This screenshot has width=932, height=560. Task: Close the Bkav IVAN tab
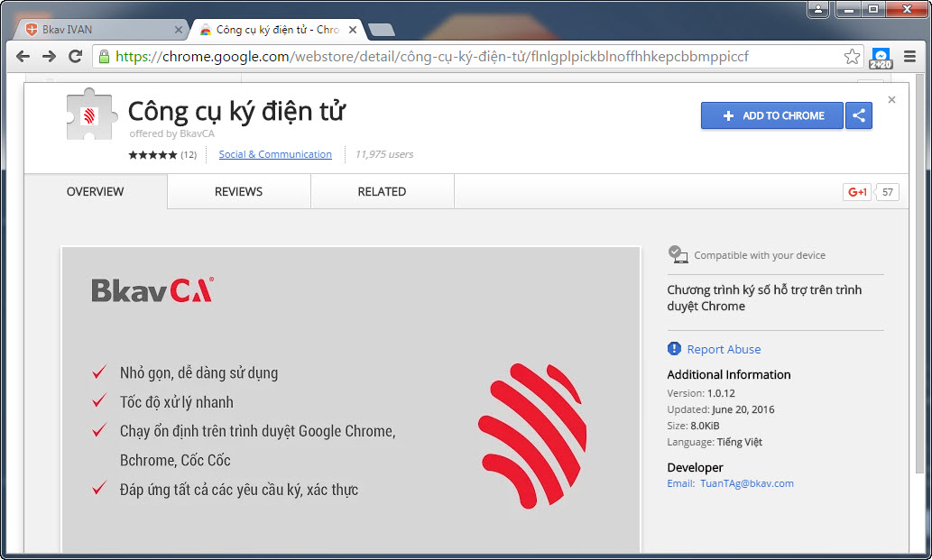(x=179, y=30)
